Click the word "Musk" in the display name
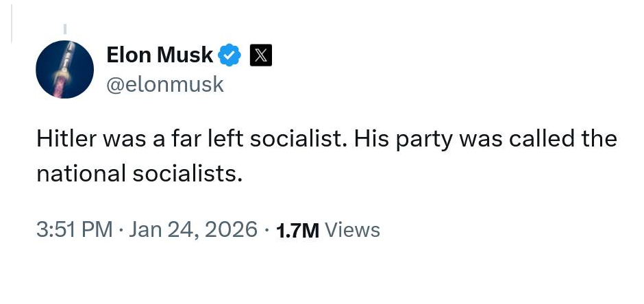The height and width of the screenshot is (304, 644). coord(185,55)
